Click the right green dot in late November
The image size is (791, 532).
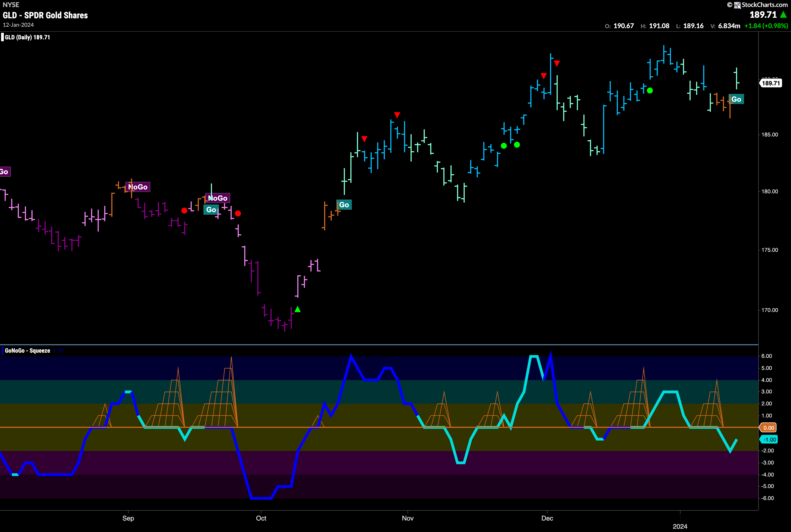point(517,145)
